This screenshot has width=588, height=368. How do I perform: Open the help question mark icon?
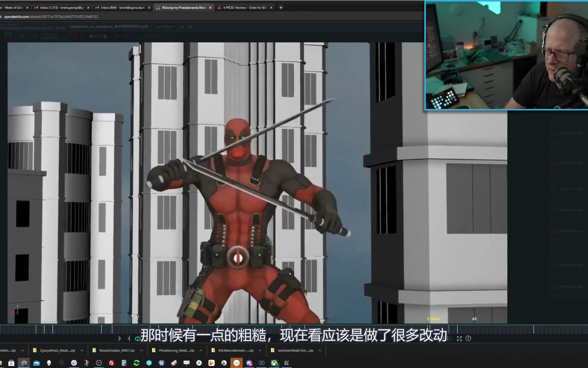tap(468, 338)
